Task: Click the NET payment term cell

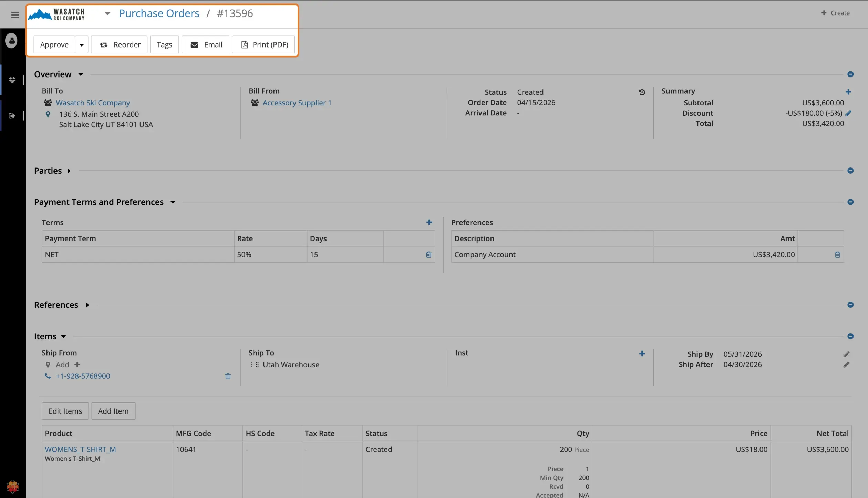Action: click(x=138, y=255)
